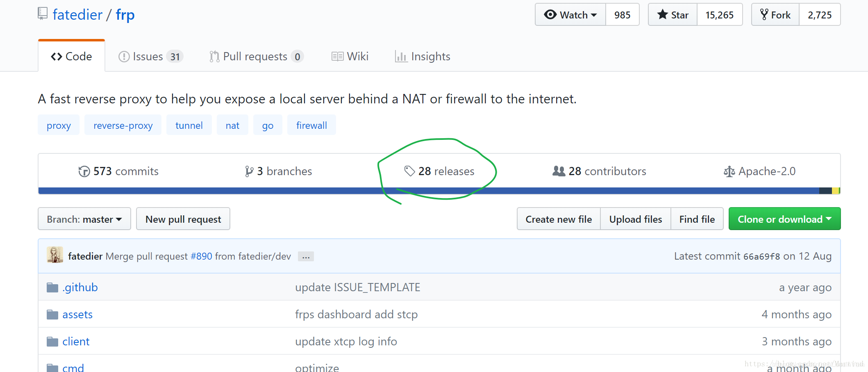Open 'update xtcp log info' commit message
This screenshot has width=868, height=372.
[x=346, y=341]
